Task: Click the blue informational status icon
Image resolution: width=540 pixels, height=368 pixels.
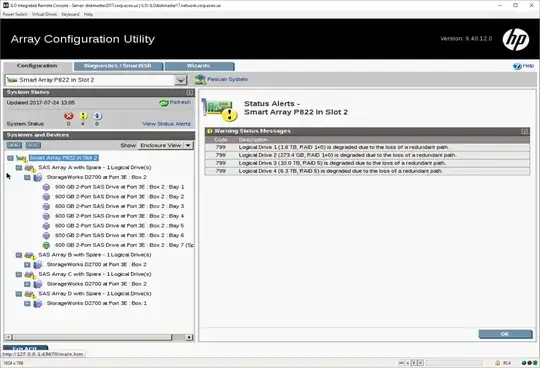Action: [97, 116]
